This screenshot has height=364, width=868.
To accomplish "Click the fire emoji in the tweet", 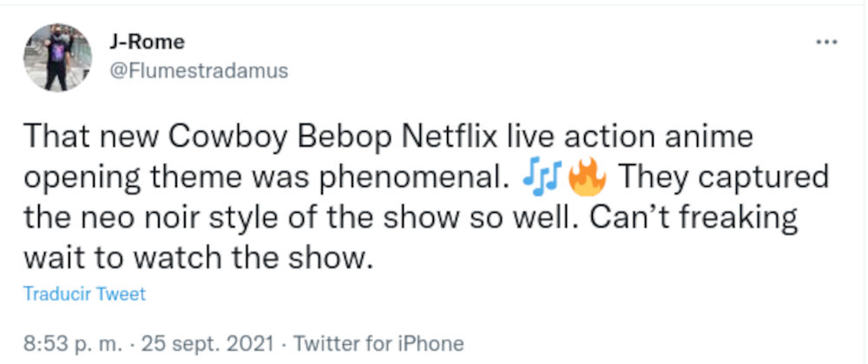I will coord(588,177).
